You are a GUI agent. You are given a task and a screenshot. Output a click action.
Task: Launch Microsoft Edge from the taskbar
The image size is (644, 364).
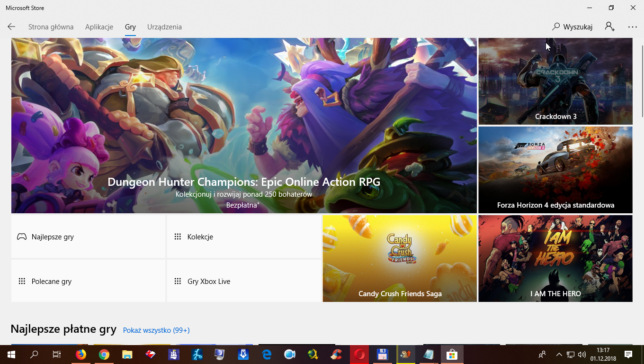pos(267,354)
